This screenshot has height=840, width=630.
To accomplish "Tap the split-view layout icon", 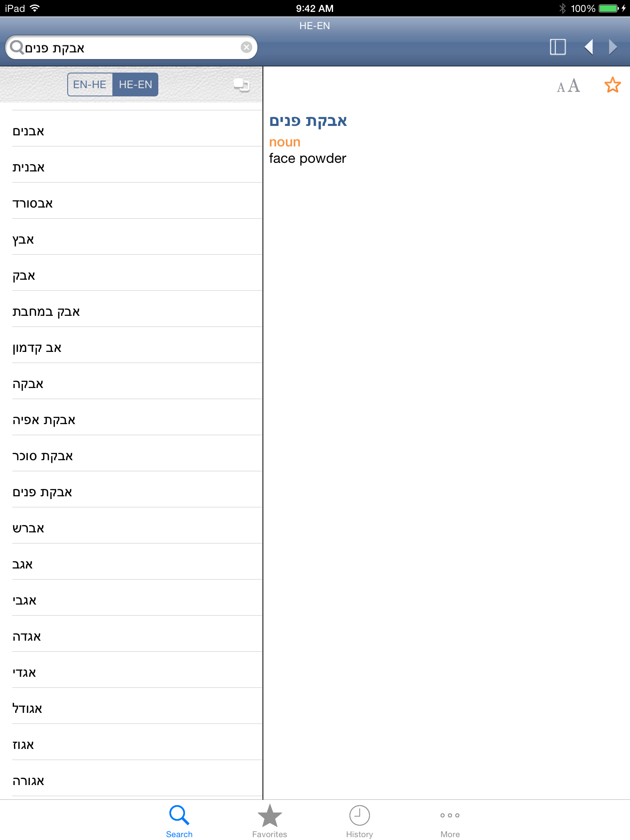I will (x=557, y=47).
